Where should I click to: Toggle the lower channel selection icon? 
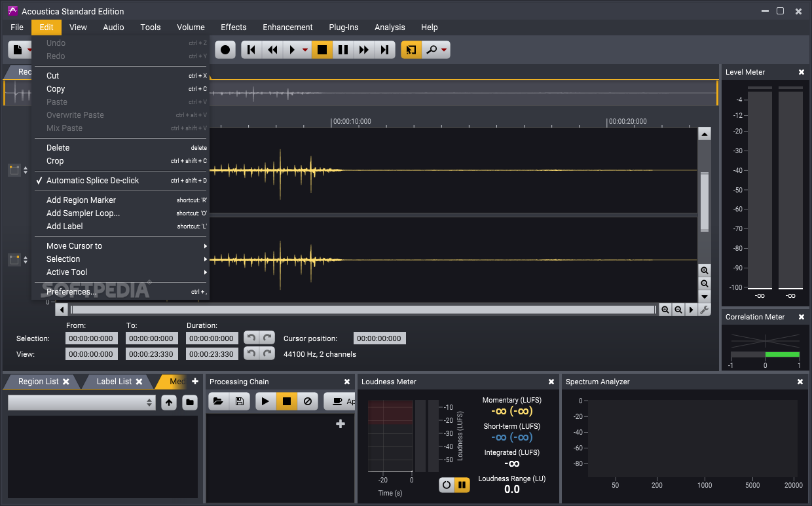(14, 260)
